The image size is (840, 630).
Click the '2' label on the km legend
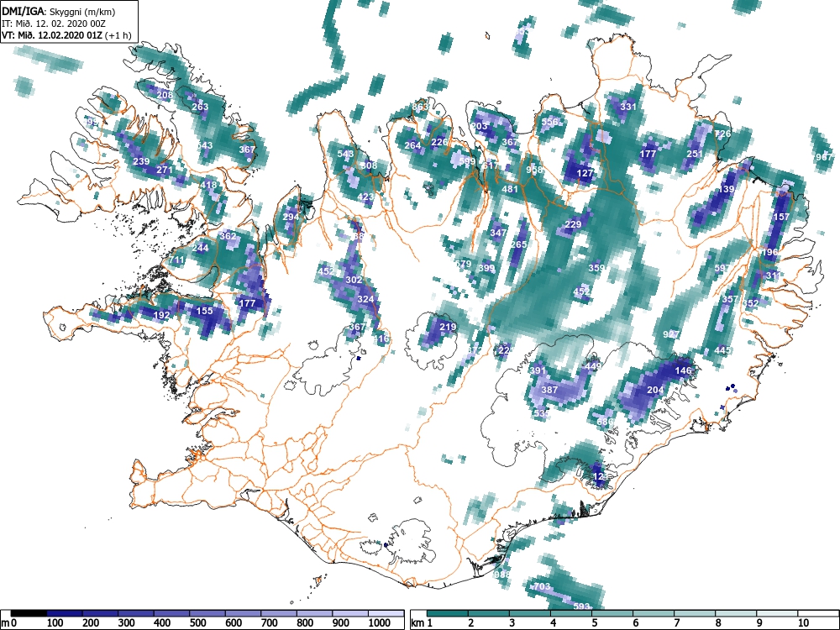(x=471, y=623)
